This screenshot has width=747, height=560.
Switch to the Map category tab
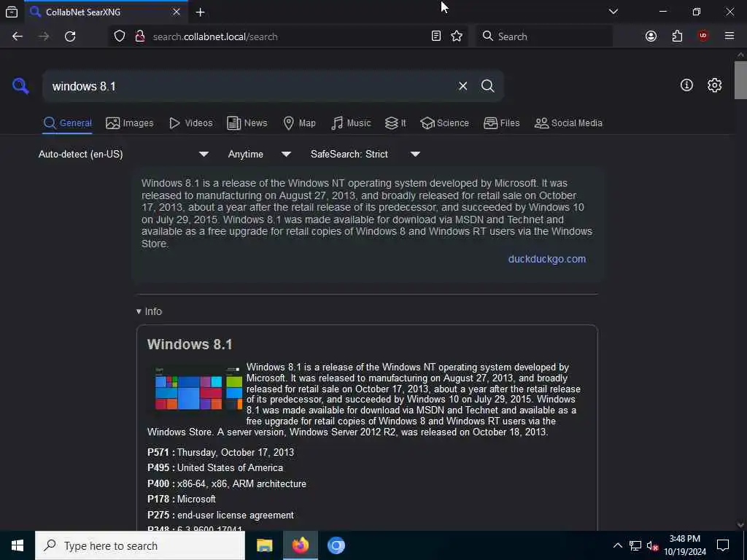(299, 122)
